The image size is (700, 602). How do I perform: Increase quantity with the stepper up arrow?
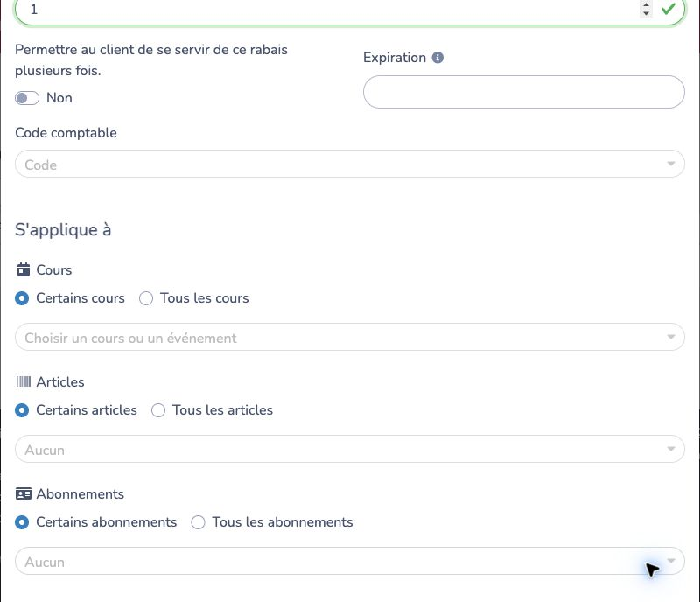pos(646,4)
